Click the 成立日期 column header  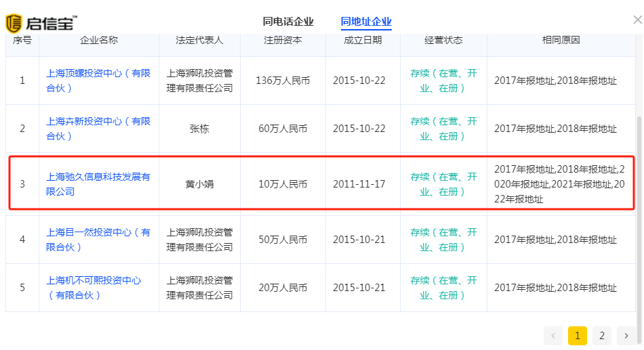[363, 40]
